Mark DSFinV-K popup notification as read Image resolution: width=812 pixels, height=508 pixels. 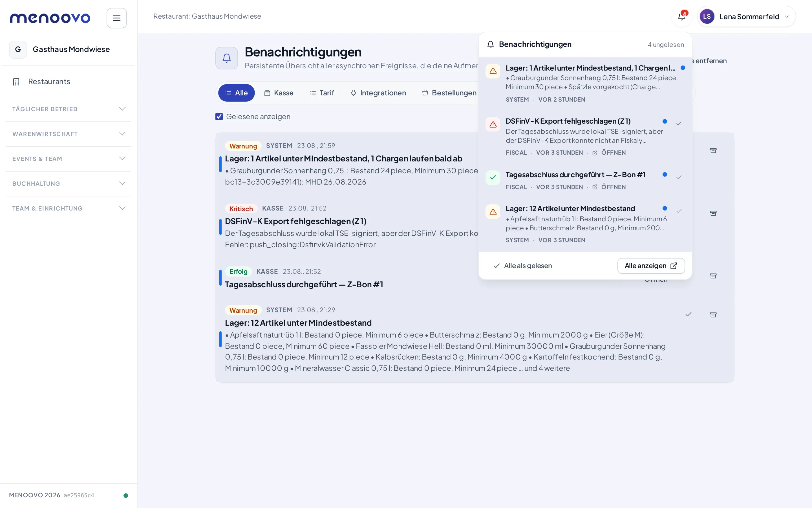click(679, 124)
